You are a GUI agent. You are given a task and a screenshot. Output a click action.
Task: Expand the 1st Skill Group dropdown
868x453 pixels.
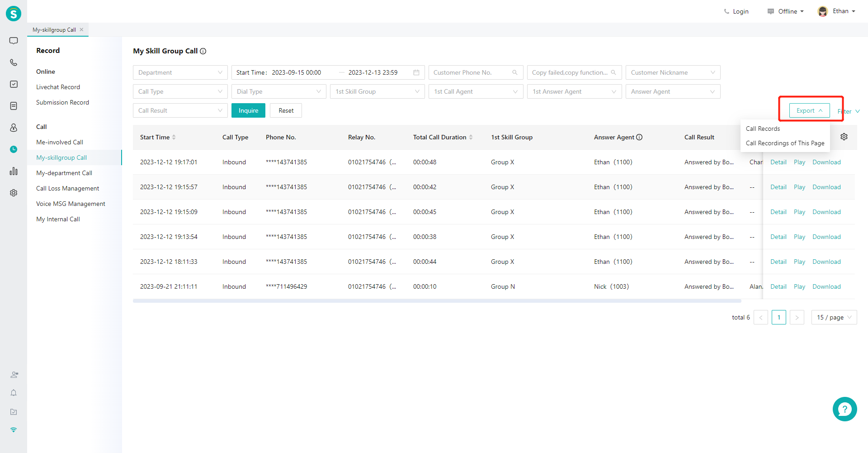pyautogui.click(x=377, y=91)
